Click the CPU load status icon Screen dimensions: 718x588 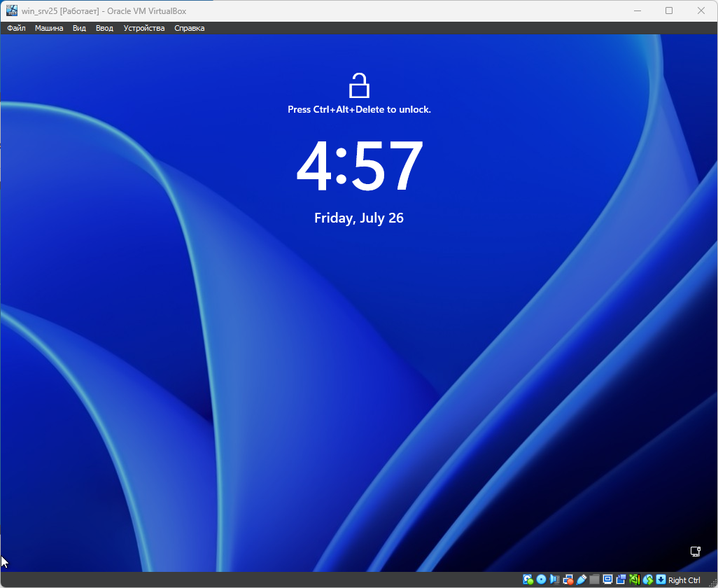pyautogui.click(x=634, y=580)
